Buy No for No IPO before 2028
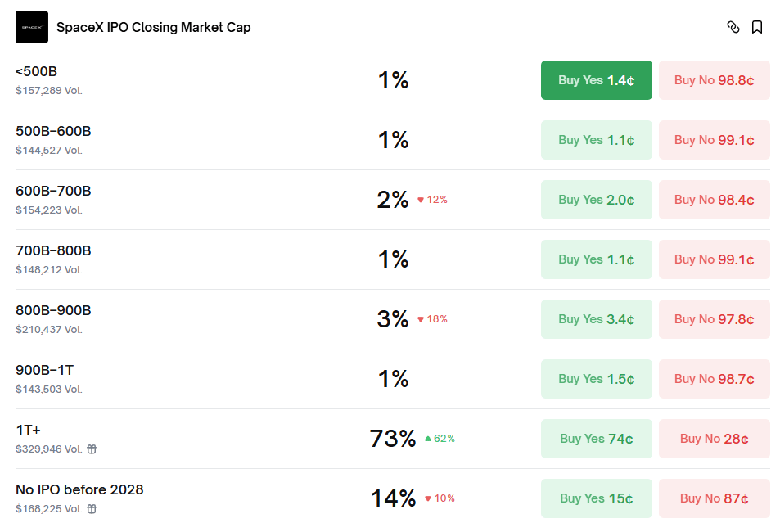Viewport: 780px width, 532px height. point(714,498)
